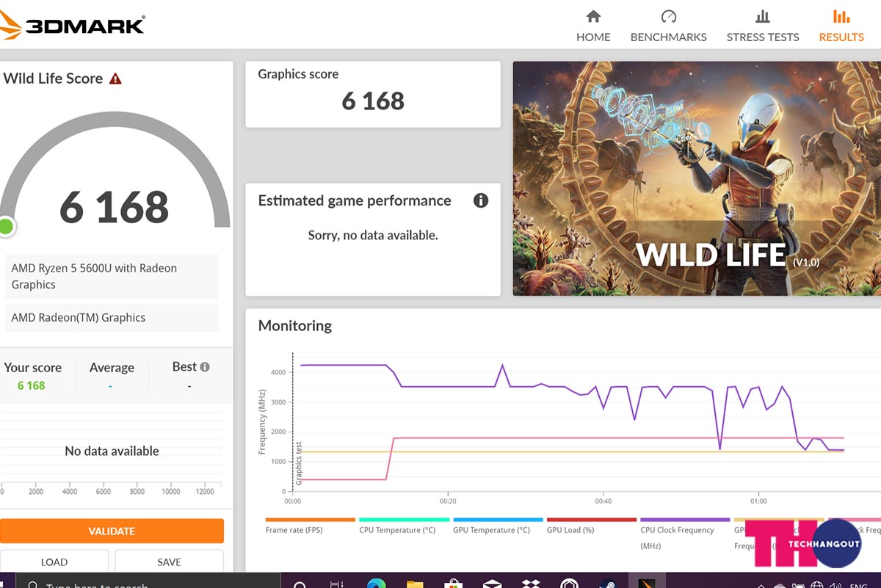Go to the HOME section
This screenshot has height=588, width=881.
593,26
